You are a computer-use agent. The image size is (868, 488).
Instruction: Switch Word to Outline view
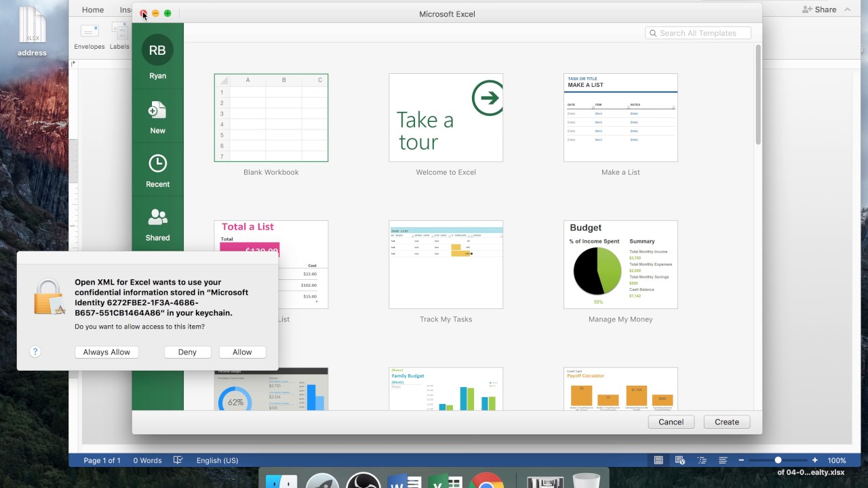tap(702, 460)
